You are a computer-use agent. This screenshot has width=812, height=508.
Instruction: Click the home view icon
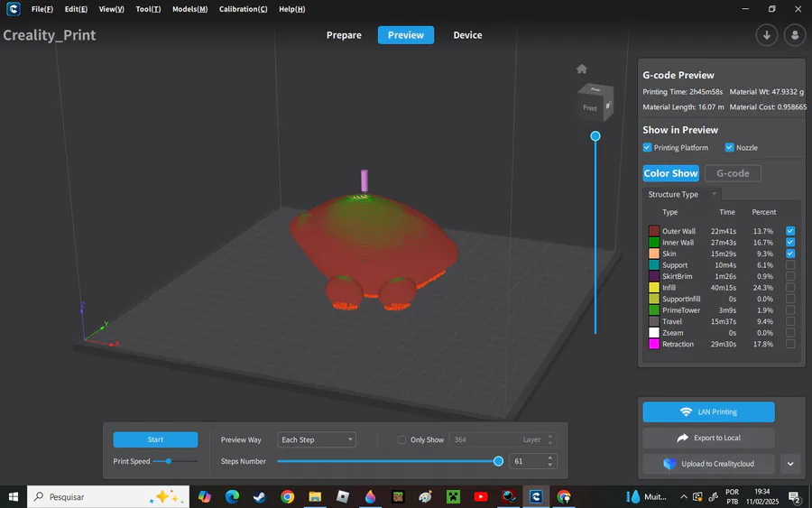point(582,69)
